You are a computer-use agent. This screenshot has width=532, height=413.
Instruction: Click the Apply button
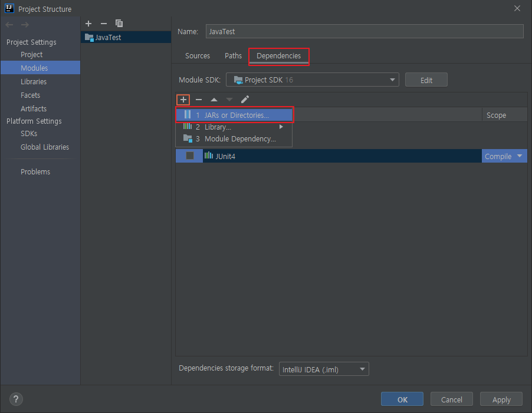[x=501, y=399]
